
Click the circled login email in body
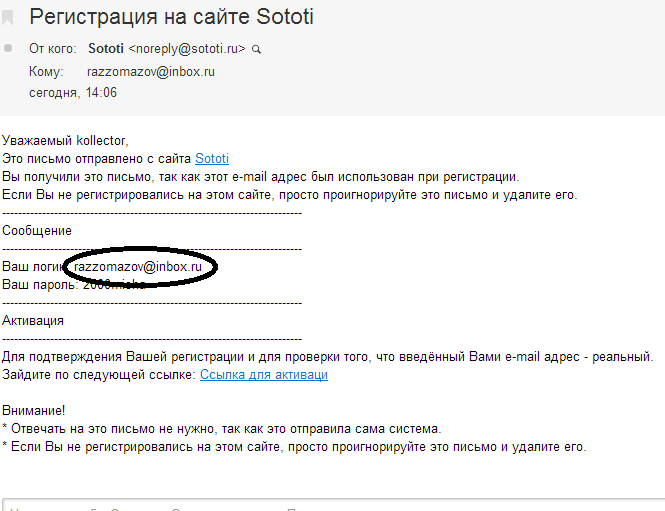(x=139, y=267)
